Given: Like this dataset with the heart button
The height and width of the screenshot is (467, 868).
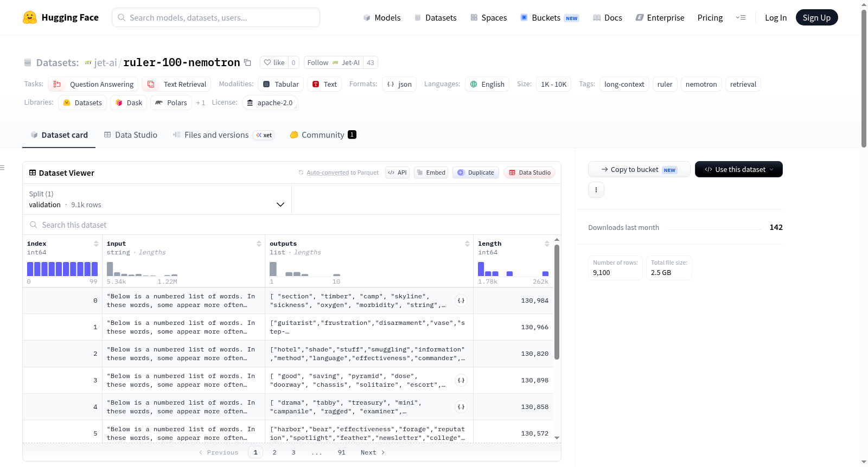Looking at the screenshot, I should coord(274,62).
